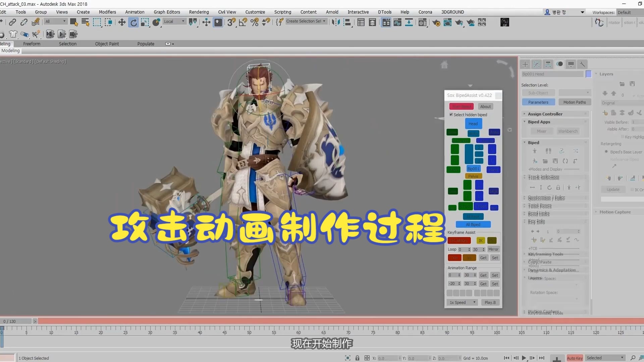Screen dimensions: 644x362
Task: Click the Unlink Selection icon
Action: (24, 22)
